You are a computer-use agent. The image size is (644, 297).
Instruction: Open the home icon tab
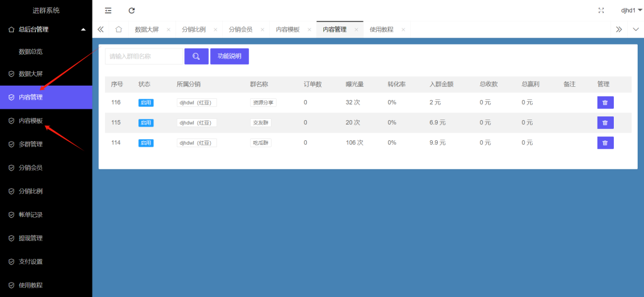(118, 30)
